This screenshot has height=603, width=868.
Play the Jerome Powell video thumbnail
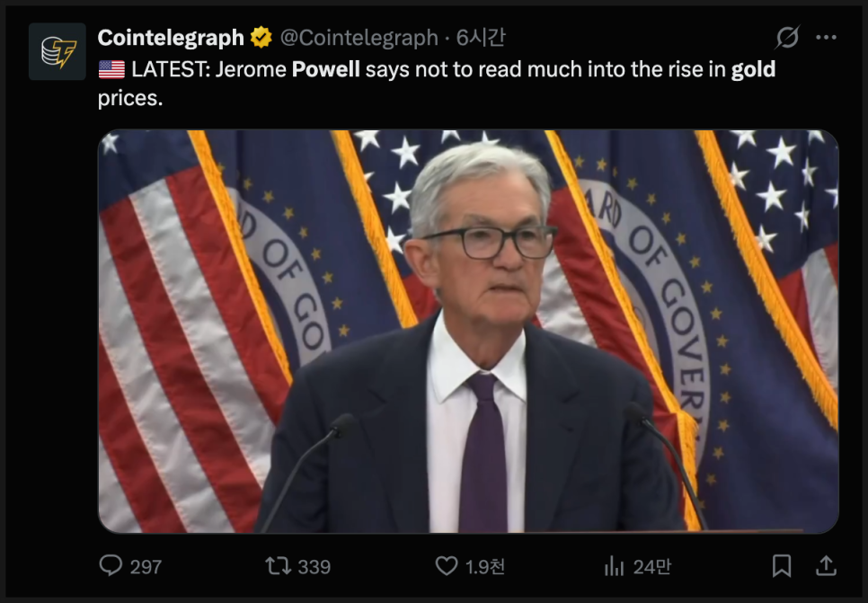point(468,331)
